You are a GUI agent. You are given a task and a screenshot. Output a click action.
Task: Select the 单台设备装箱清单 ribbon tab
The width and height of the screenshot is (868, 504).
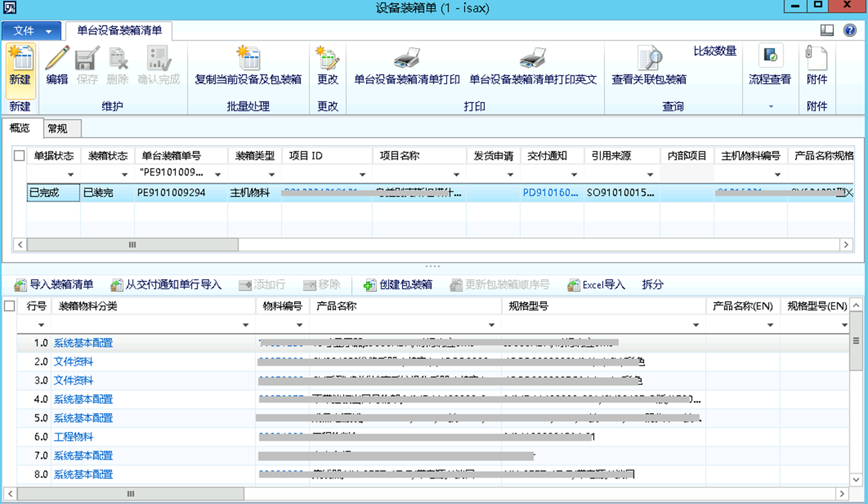click(120, 30)
